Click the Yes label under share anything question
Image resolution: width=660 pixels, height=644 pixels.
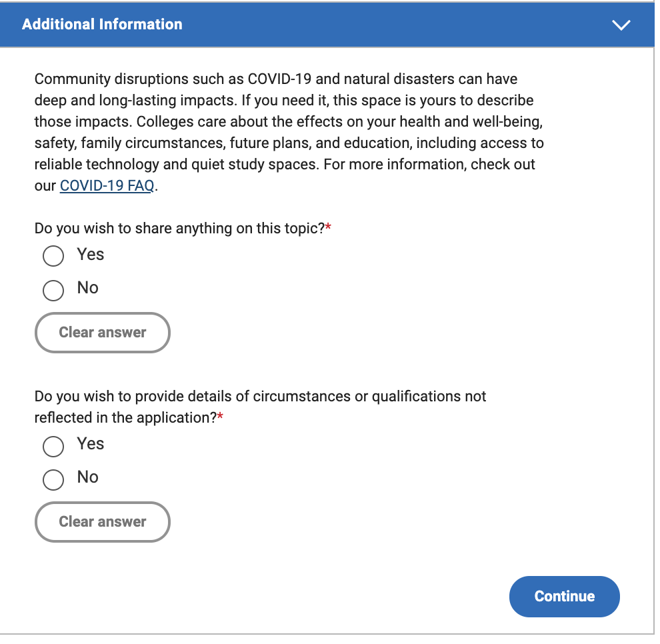[x=91, y=255]
